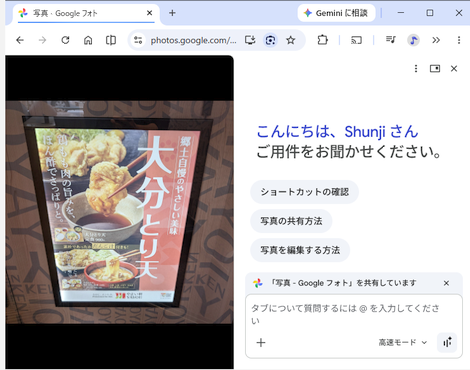
Task: Click the shared tab Google Photos icon
Action: coord(257,283)
